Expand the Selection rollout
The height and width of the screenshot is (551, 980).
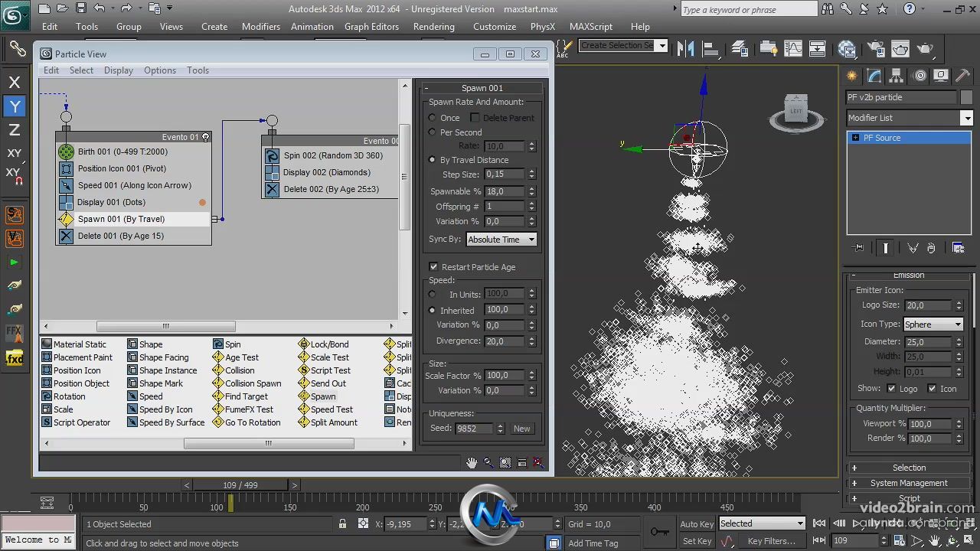pyautogui.click(x=909, y=468)
